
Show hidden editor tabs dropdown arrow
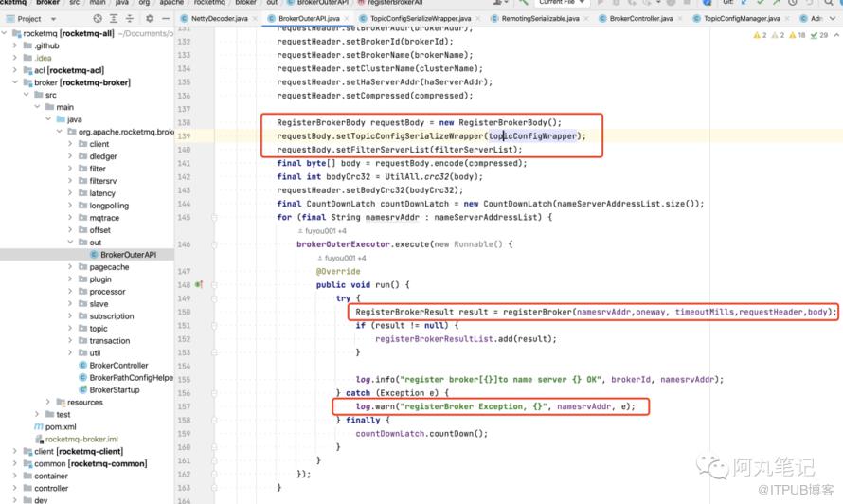(x=833, y=18)
